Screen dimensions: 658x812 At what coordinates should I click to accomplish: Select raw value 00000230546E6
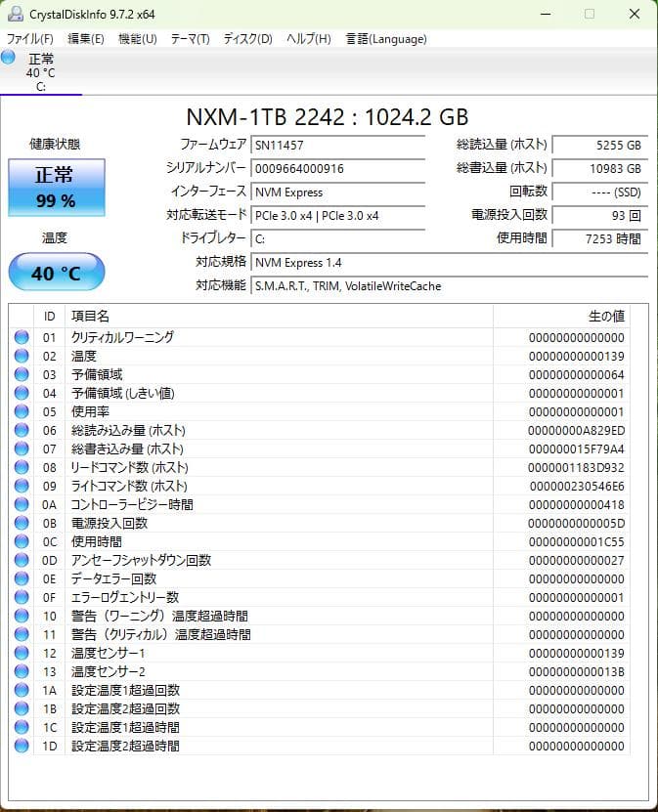coord(576,486)
